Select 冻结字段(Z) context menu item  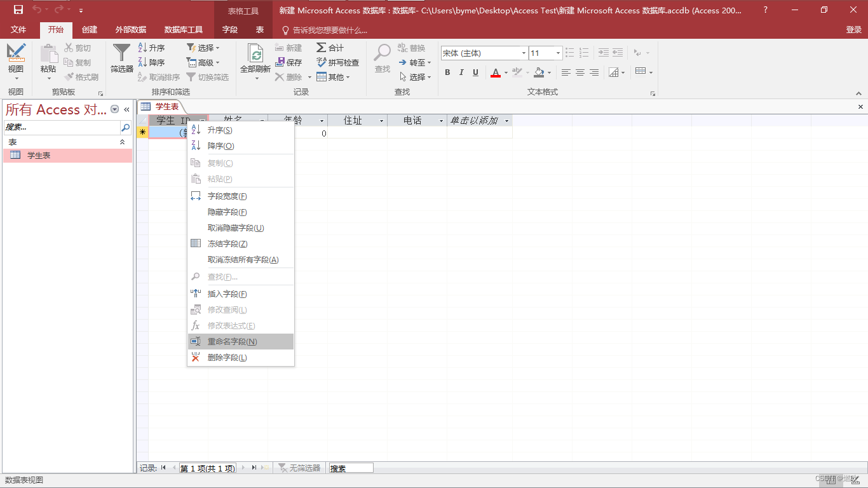click(x=241, y=244)
